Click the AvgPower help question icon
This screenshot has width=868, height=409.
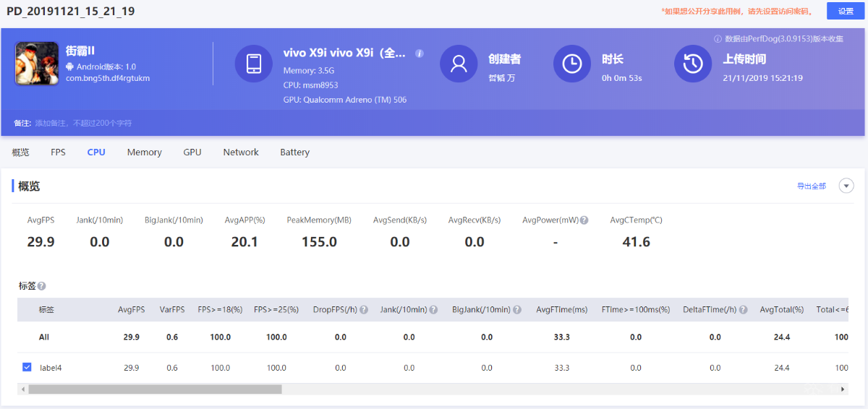pos(584,220)
